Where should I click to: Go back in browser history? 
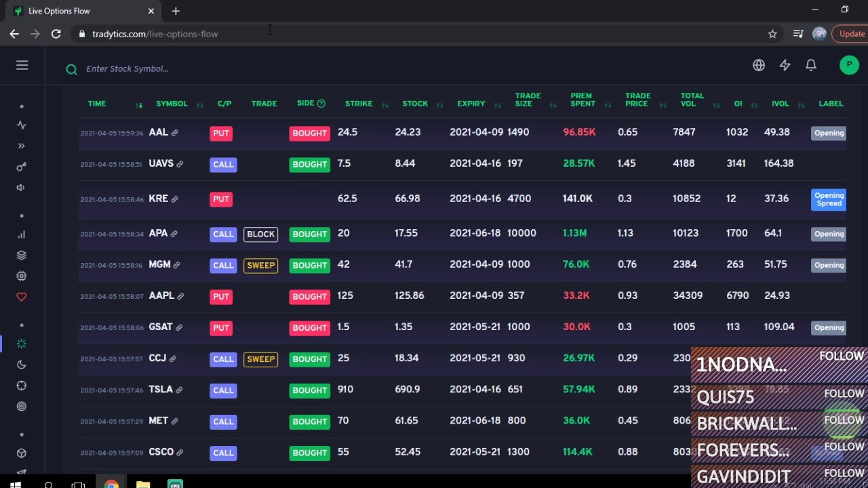click(14, 34)
